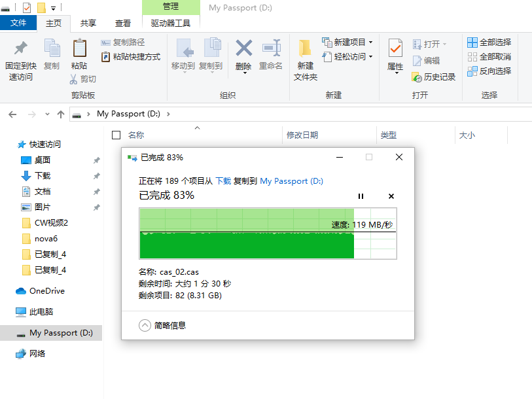The height and width of the screenshot is (399, 532).
Task: Click the History (历史记录) icon
Action: (417, 77)
